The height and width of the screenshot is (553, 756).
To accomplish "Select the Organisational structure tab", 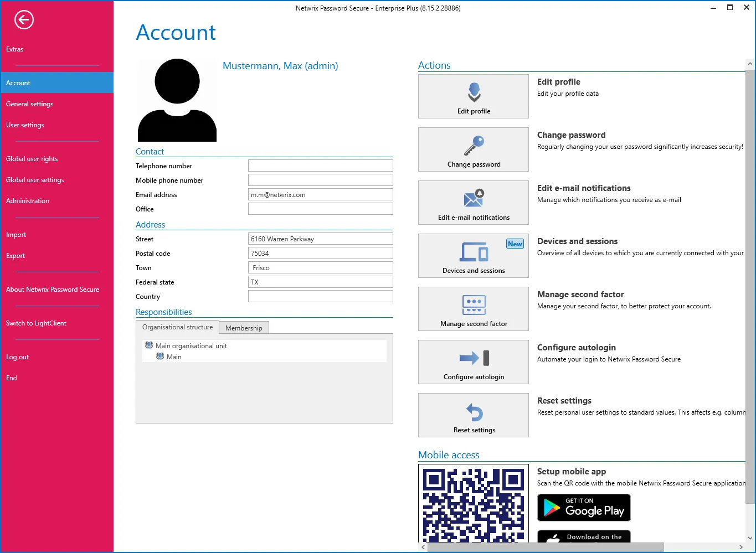I will [x=177, y=327].
